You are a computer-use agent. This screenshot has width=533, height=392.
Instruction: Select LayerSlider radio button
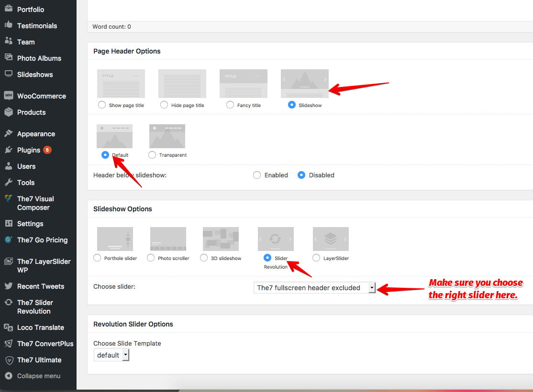click(x=316, y=258)
